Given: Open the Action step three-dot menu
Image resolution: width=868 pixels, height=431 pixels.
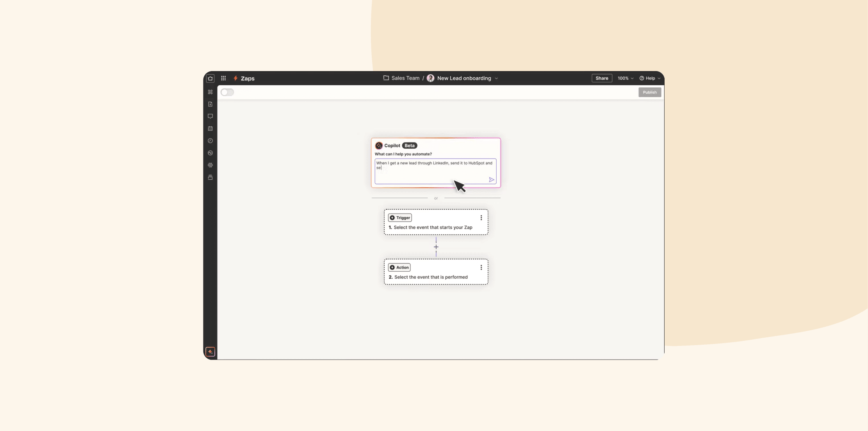Looking at the screenshot, I should [481, 267].
